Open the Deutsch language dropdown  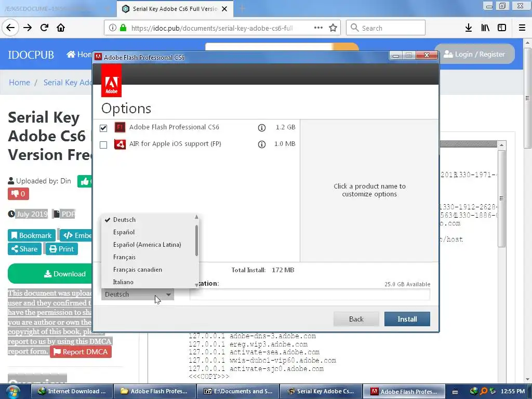coord(138,295)
